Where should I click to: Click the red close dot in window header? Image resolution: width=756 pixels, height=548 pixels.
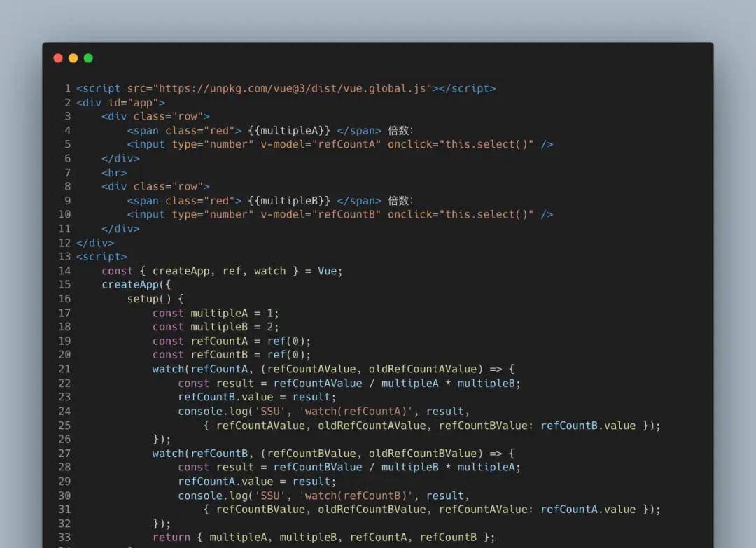(58, 58)
